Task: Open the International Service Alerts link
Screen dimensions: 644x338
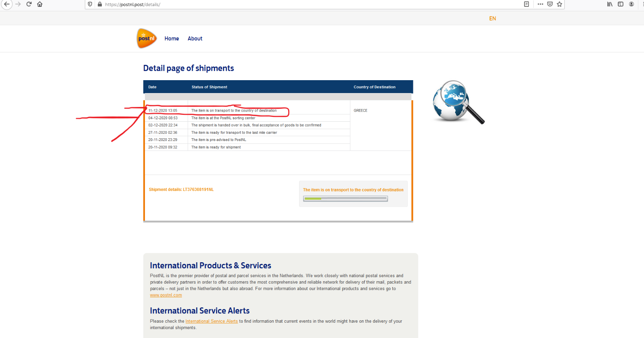Action: (x=211, y=321)
